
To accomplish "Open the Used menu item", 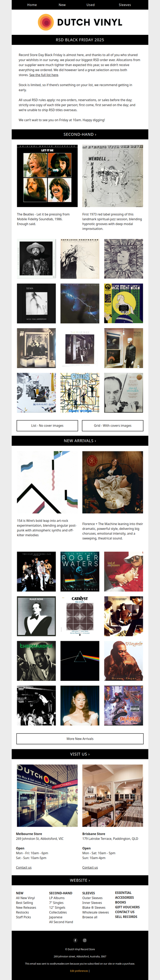I will pos(91,5).
